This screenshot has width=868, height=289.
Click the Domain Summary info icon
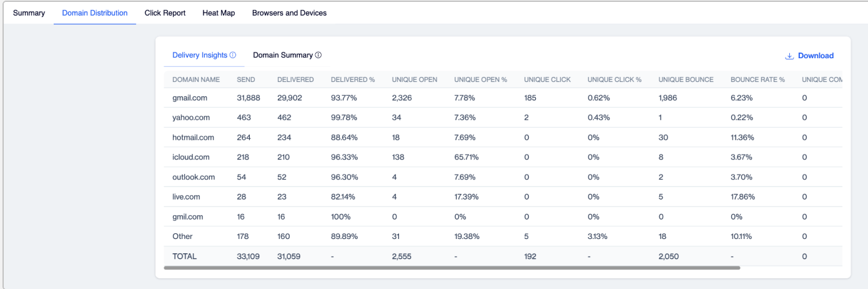tap(318, 55)
